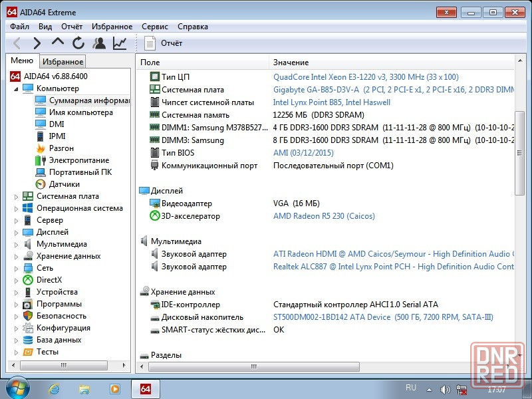Collapse the Компьютер tree node

click(x=16, y=89)
